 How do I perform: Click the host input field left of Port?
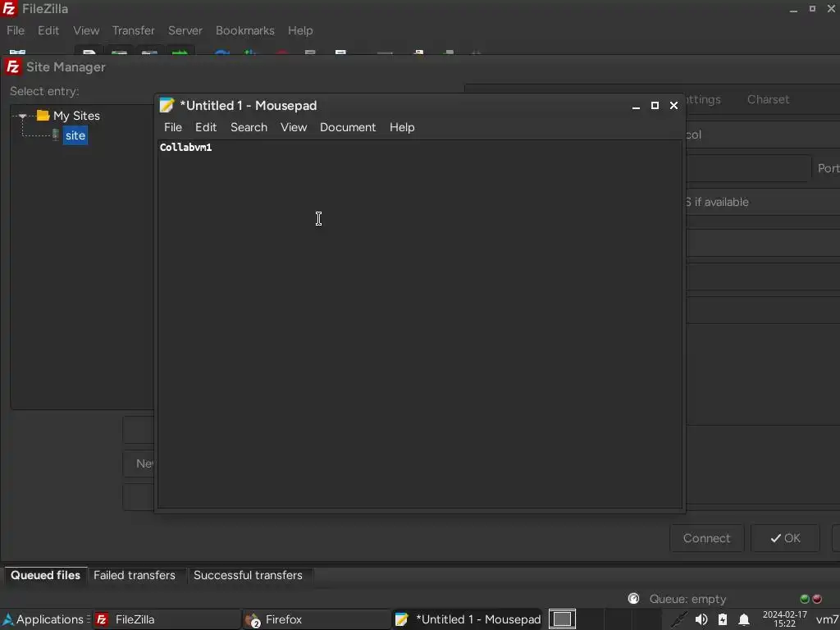748,168
